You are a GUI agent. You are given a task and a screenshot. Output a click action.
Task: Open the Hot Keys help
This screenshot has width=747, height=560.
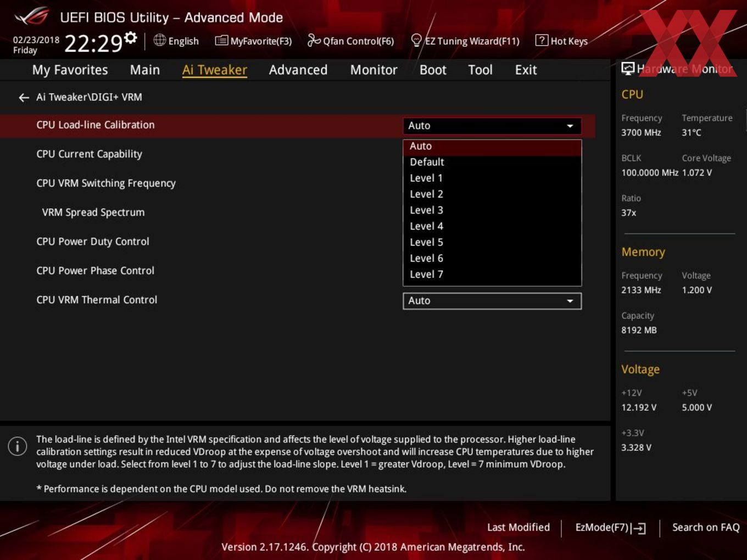561,41
